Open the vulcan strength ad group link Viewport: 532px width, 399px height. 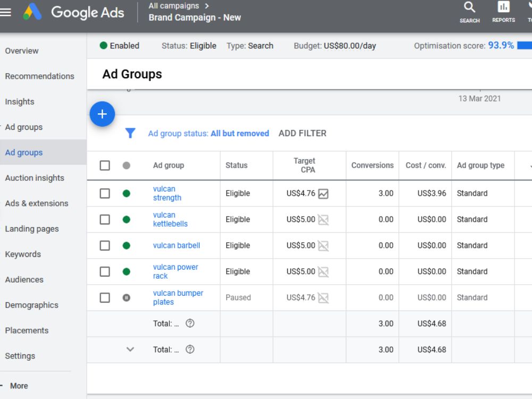tap(167, 194)
